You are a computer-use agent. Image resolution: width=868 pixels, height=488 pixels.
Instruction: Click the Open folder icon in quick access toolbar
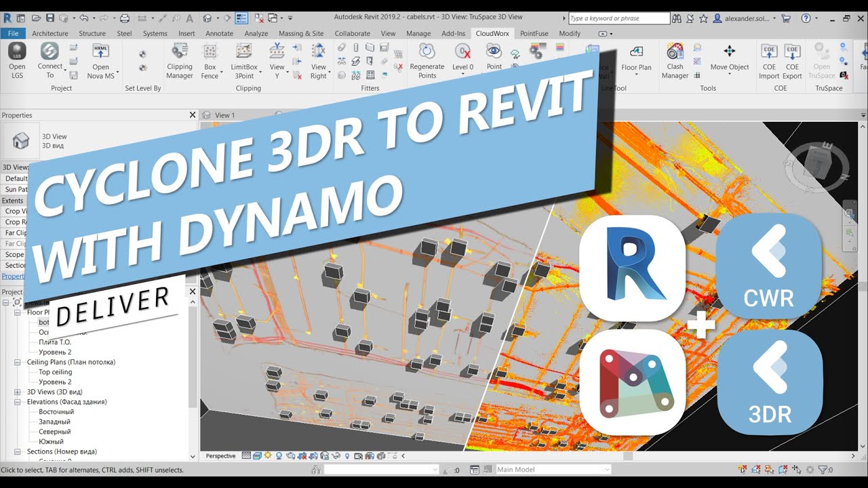click(x=35, y=18)
